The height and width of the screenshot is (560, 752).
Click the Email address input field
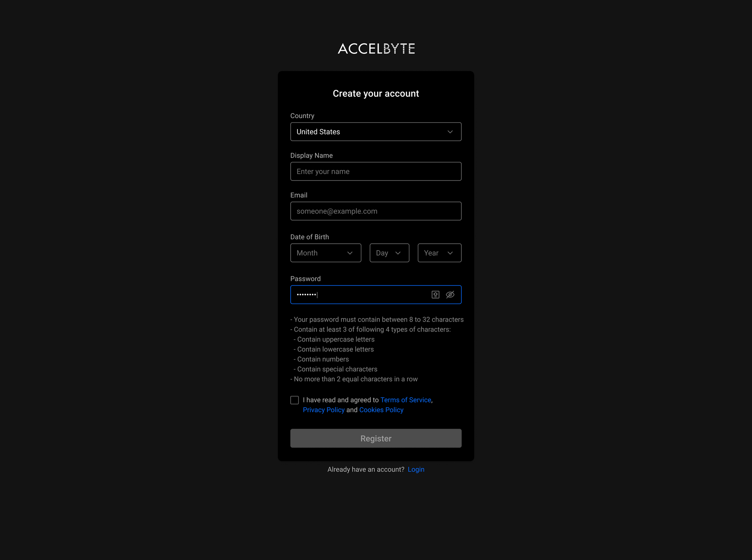click(x=376, y=211)
